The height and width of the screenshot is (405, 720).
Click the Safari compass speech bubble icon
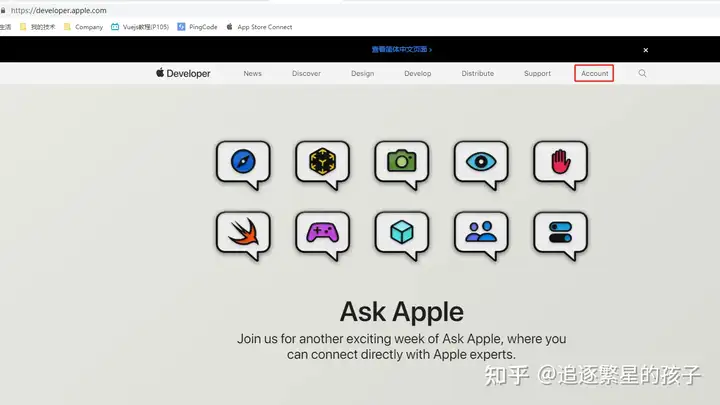coord(243,164)
